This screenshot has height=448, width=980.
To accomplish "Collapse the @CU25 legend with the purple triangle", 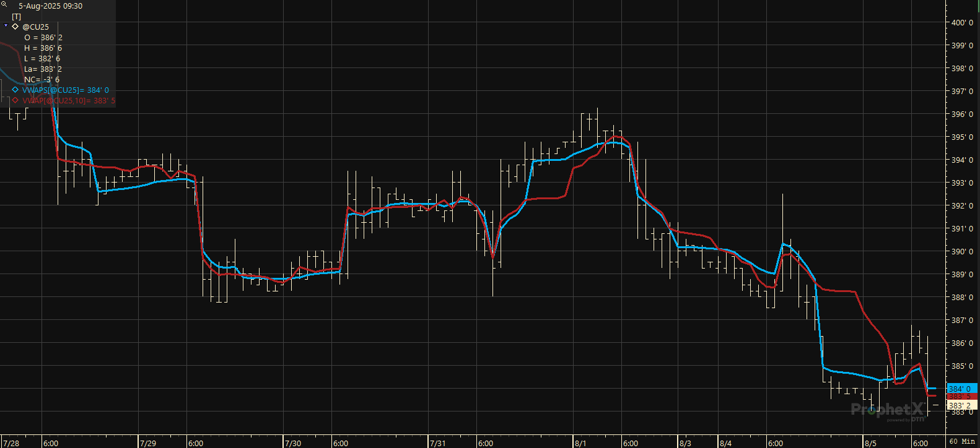I will (x=6, y=26).
